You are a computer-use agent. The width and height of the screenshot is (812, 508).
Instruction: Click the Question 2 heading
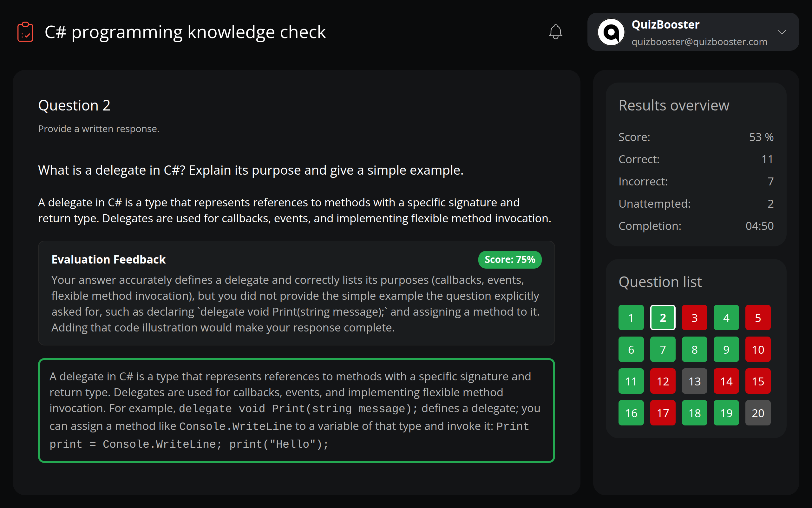74,105
